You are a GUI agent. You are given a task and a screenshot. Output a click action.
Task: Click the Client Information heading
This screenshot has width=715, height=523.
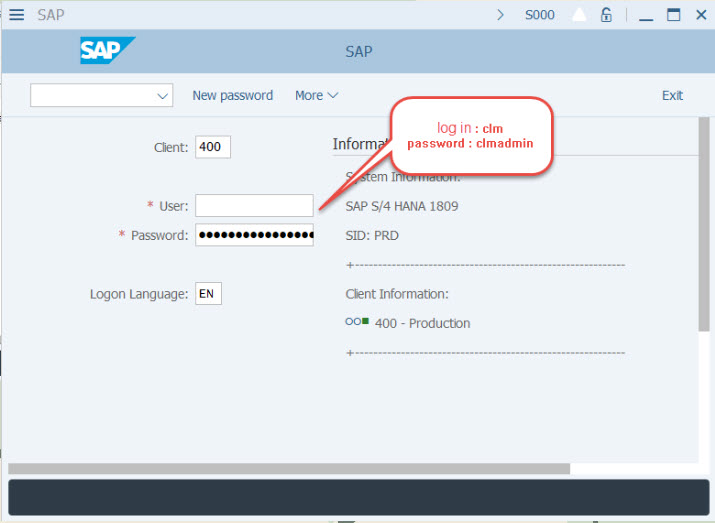click(x=397, y=294)
